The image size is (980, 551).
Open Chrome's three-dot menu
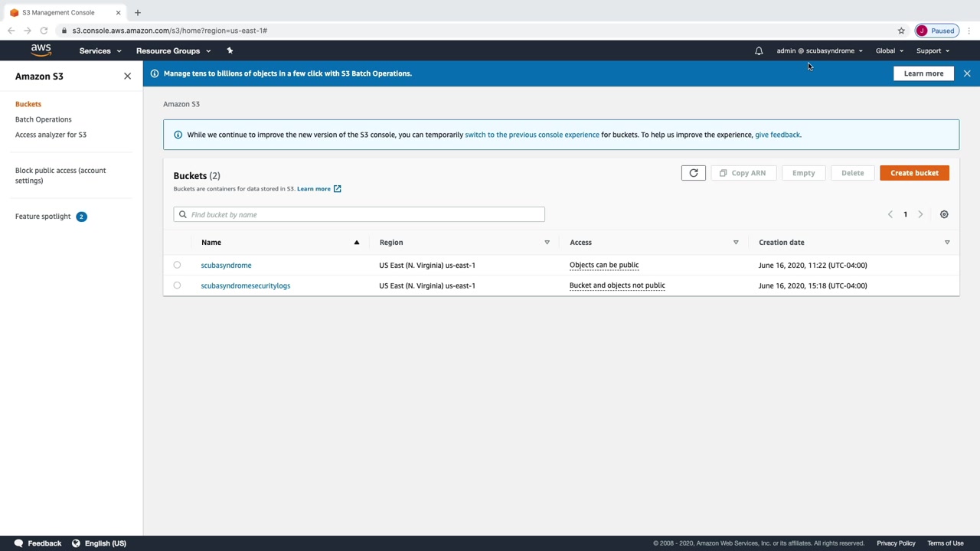click(969, 31)
